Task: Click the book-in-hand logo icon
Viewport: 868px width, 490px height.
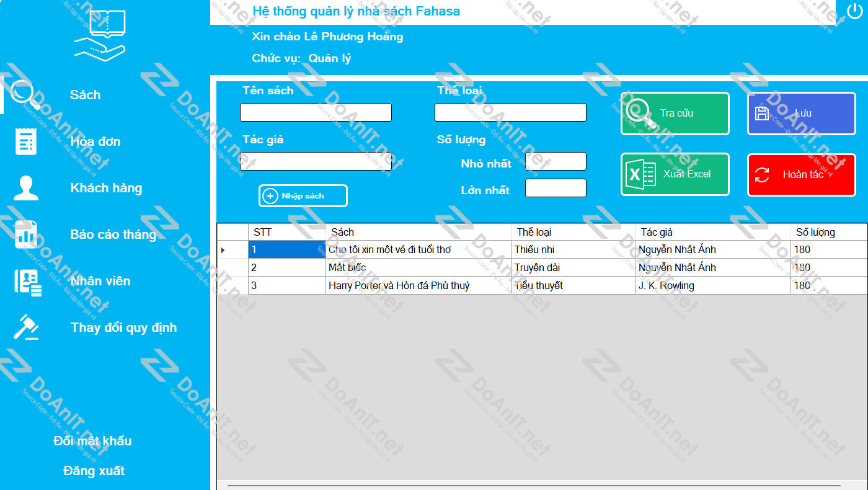Action: (101, 35)
